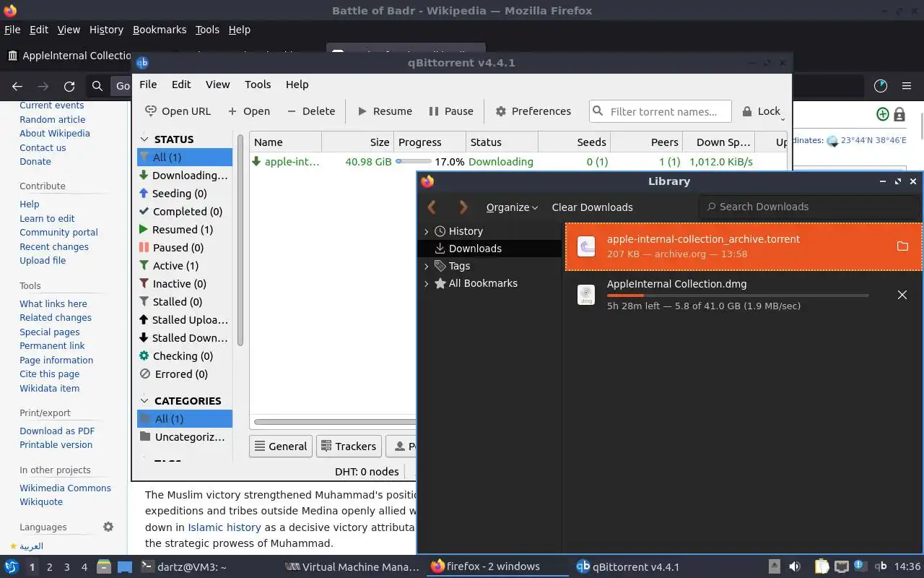Image resolution: width=924 pixels, height=578 pixels.
Task: Pause torrent using the Pause toolbar button
Action: [x=451, y=111]
